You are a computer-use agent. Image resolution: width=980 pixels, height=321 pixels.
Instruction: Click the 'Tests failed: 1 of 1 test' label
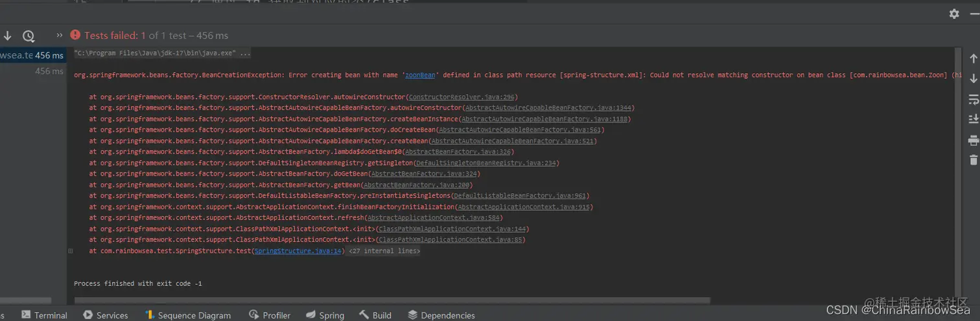pos(156,36)
